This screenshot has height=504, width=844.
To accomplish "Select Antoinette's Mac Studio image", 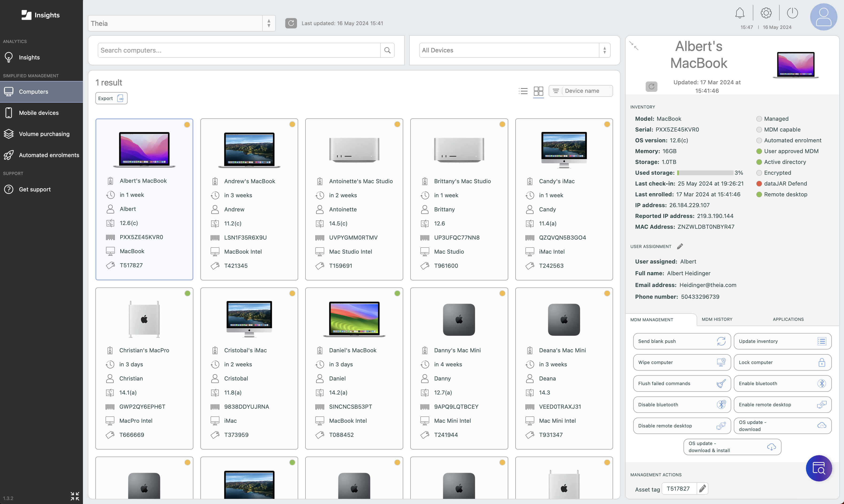I will click(x=354, y=150).
